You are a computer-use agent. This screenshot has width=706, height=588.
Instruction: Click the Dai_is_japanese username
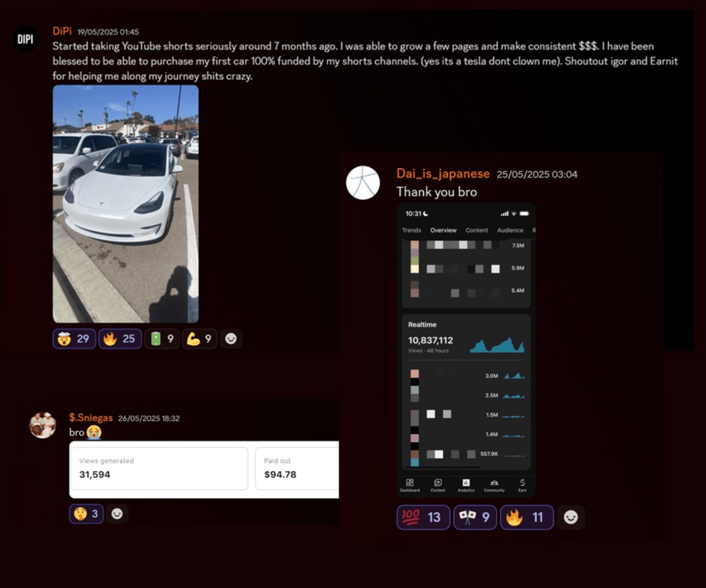point(443,174)
